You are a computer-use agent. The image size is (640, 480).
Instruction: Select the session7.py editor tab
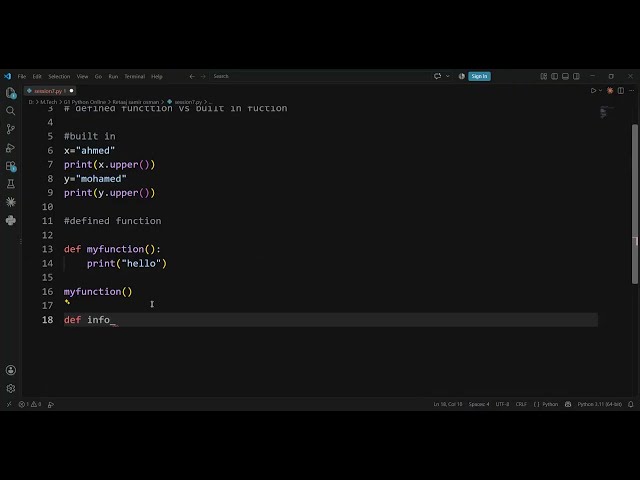(48, 91)
